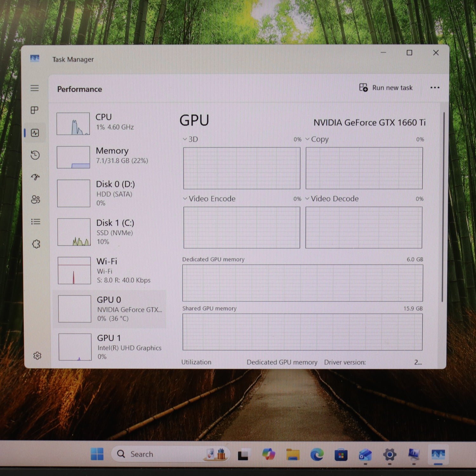Click the Video Encode usage graph
The image size is (476, 476).
click(241, 227)
